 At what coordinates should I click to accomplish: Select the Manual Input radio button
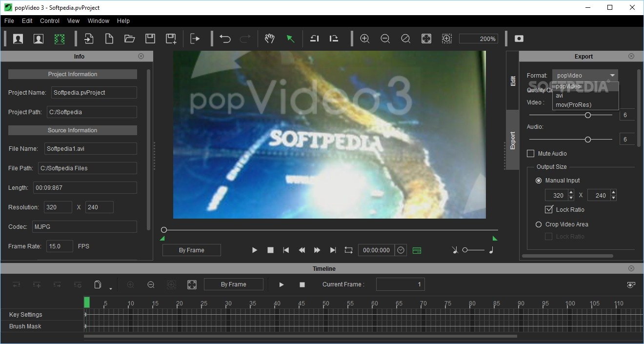tap(539, 181)
